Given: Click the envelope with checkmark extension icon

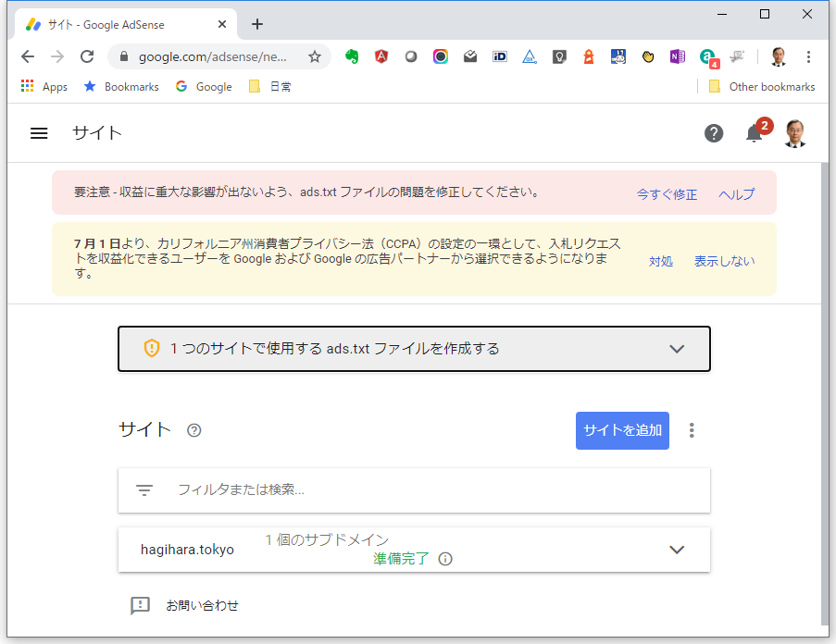Looking at the screenshot, I should (x=470, y=56).
